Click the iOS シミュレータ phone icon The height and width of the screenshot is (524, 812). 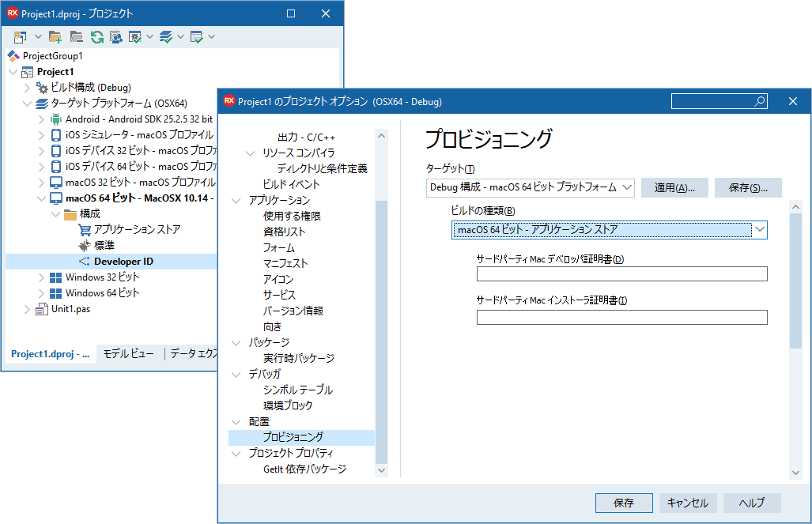pos(56,135)
